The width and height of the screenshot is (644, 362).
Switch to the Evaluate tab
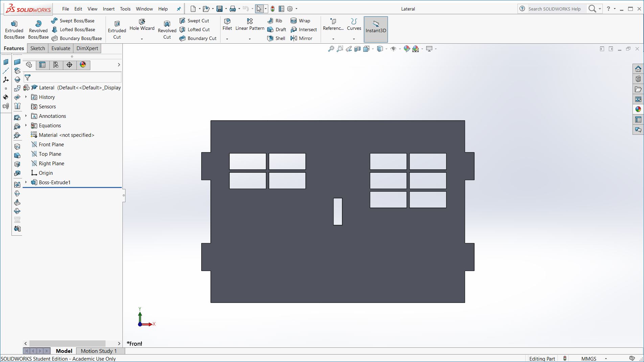click(x=61, y=48)
